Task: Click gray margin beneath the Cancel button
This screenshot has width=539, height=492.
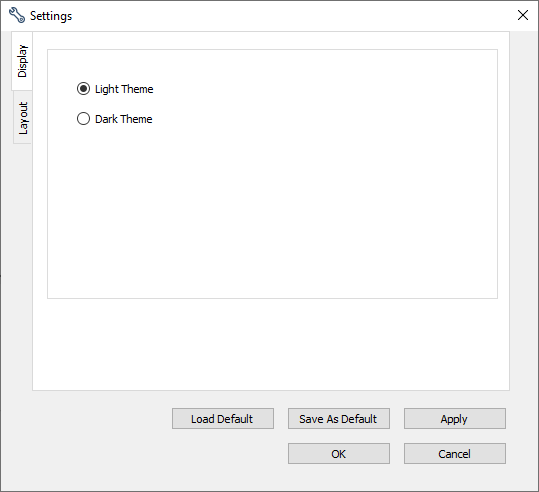Action: (x=454, y=476)
